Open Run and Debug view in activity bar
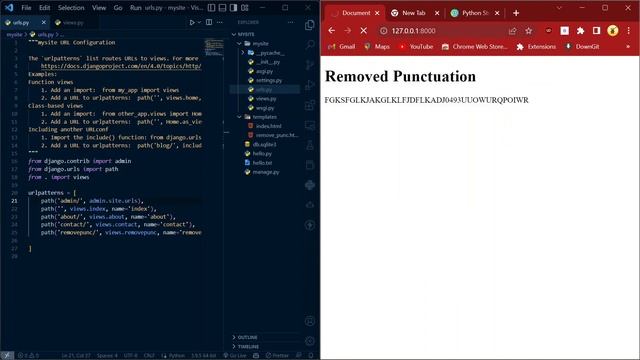640x360 pixels. click(x=310, y=85)
